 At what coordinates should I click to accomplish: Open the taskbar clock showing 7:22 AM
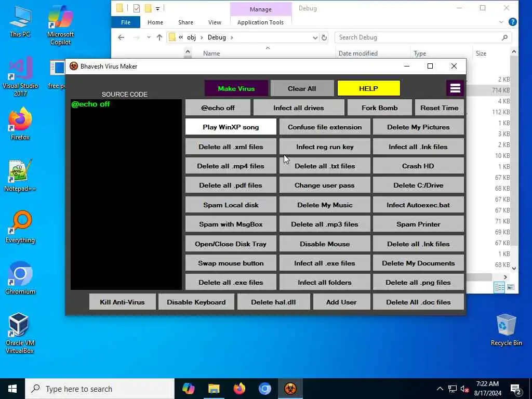tap(487, 389)
